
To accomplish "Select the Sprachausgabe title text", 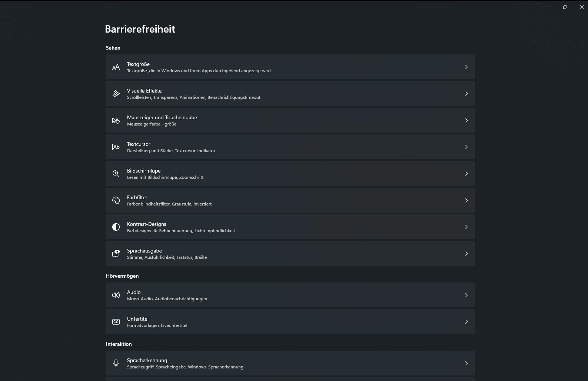I will 144,251.
